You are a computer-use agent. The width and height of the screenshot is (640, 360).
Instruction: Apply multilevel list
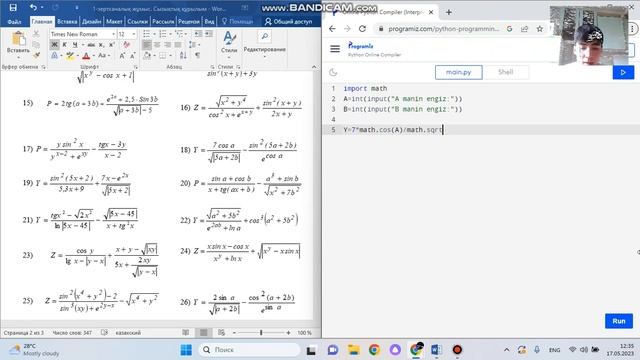tap(178, 34)
